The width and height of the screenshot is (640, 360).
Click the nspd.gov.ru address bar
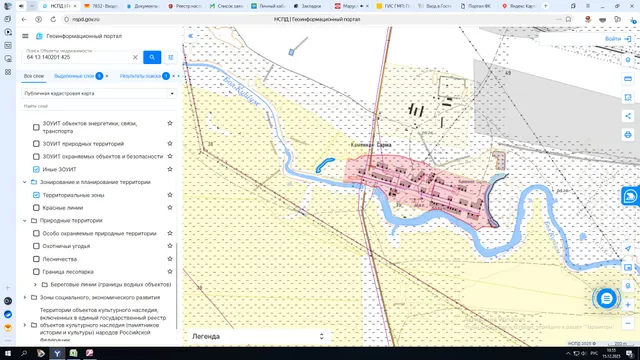click(86, 19)
